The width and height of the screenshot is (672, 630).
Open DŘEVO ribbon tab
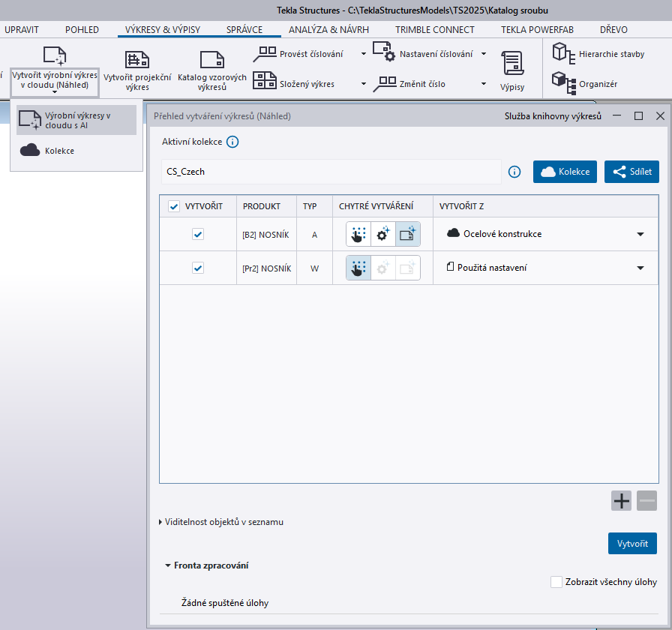[613, 29]
